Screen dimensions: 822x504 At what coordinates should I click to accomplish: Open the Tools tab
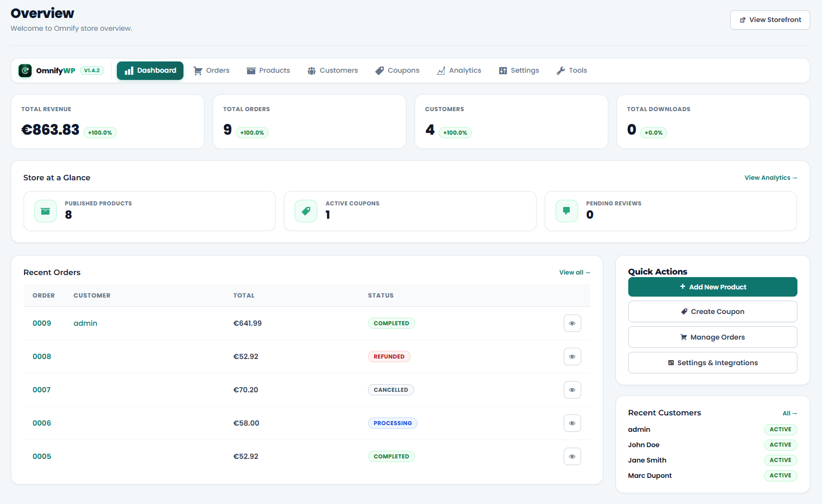pos(572,71)
